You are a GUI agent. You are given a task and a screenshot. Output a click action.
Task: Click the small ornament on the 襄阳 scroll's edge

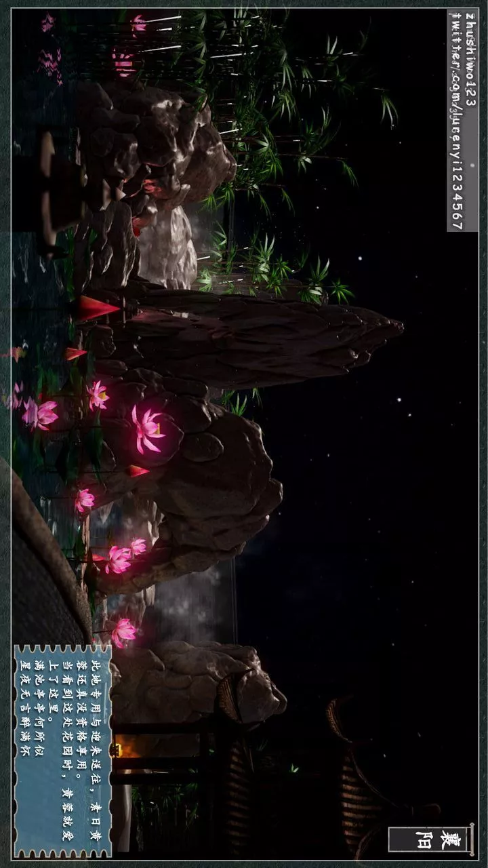tap(471, 840)
